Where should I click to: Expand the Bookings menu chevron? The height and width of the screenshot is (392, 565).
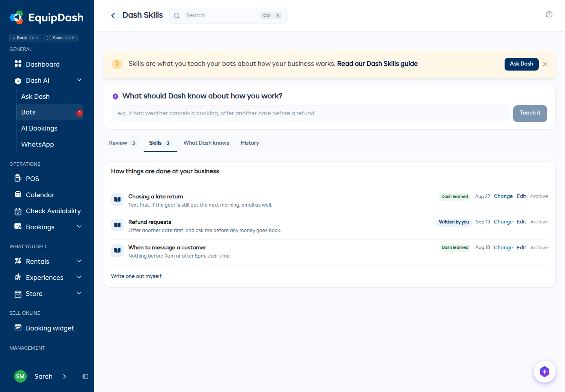tap(79, 227)
